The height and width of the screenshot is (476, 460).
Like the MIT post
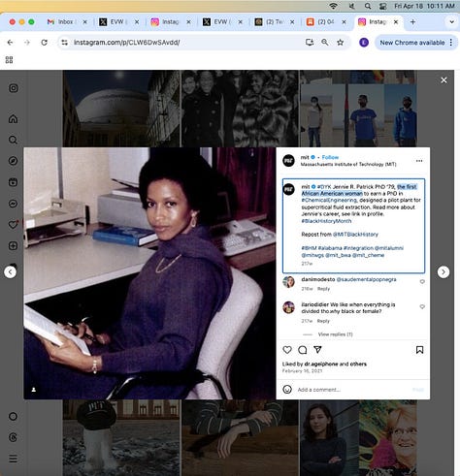pos(287,350)
